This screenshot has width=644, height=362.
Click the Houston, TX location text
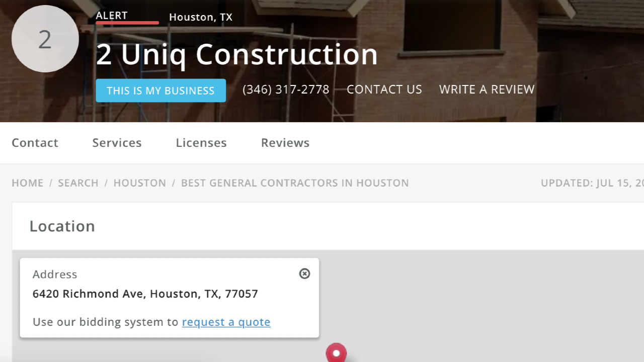[x=201, y=17]
